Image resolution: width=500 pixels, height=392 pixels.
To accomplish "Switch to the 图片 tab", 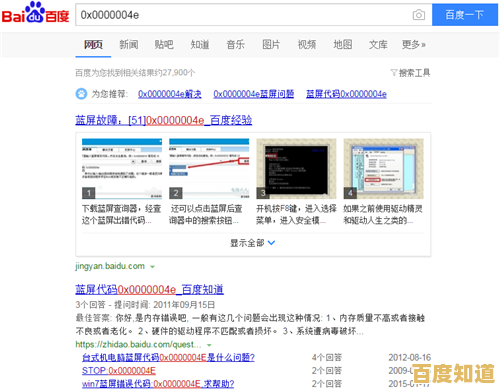I will 271,44.
